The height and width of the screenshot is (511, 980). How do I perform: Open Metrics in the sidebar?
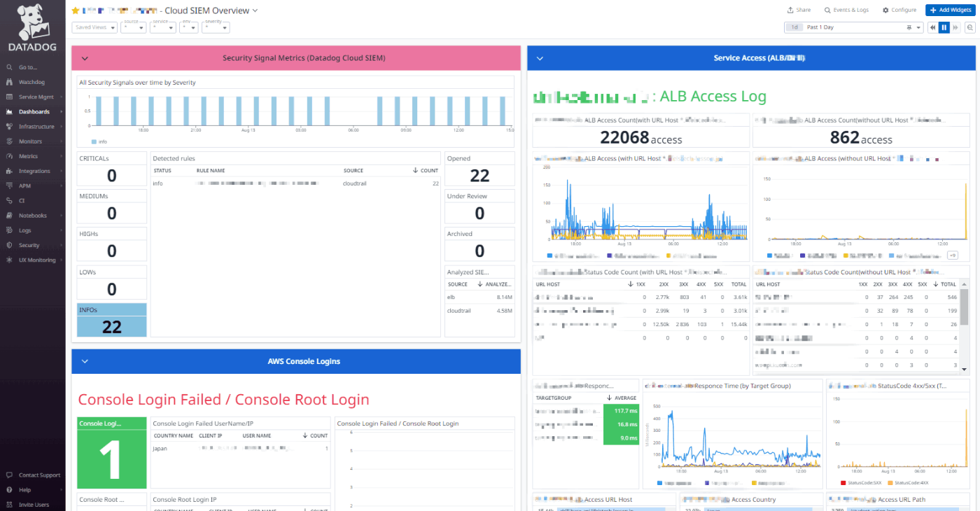[x=28, y=156]
